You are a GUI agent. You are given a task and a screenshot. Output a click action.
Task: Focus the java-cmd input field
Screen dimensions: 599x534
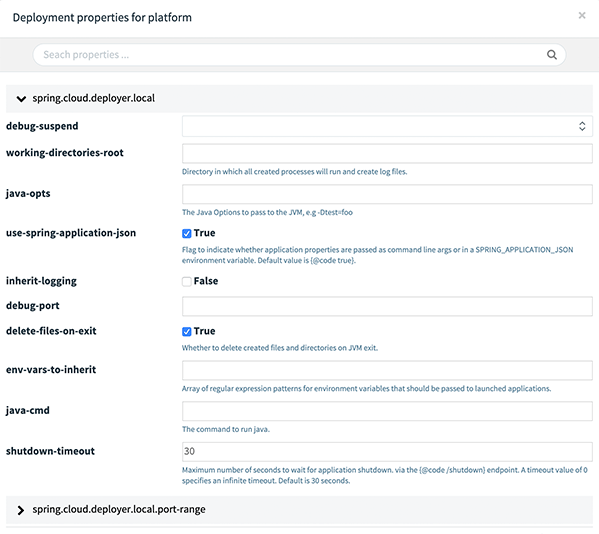point(387,411)
